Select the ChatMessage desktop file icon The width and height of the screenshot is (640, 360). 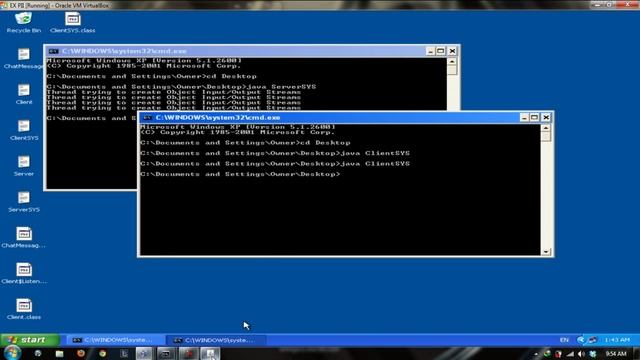[x=23, y=58]
